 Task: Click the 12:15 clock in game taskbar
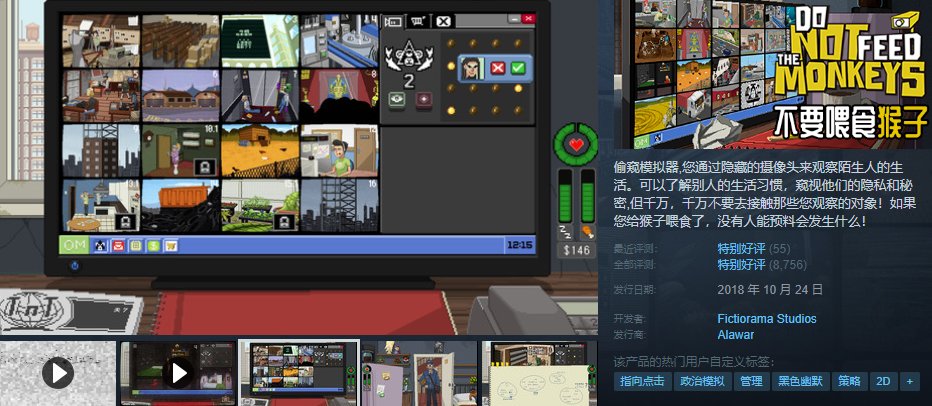click(x=519, y=245)
